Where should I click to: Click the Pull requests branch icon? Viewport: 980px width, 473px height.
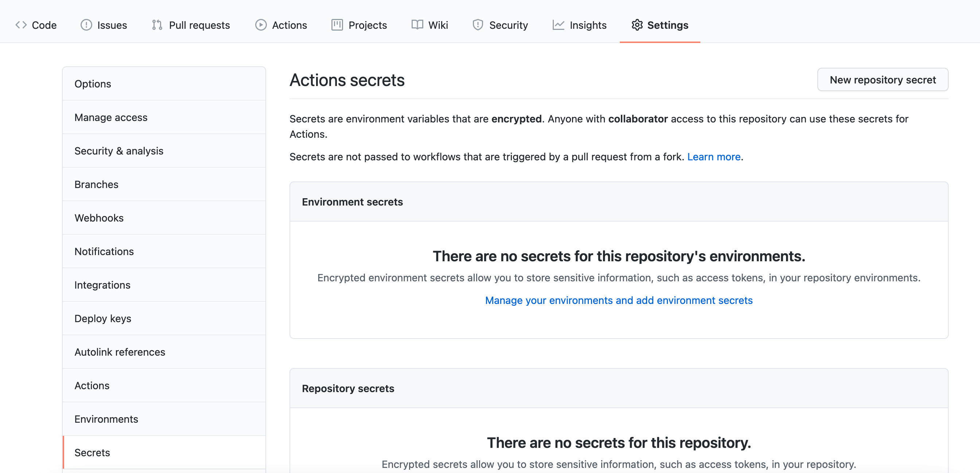(x=157, y=25)
